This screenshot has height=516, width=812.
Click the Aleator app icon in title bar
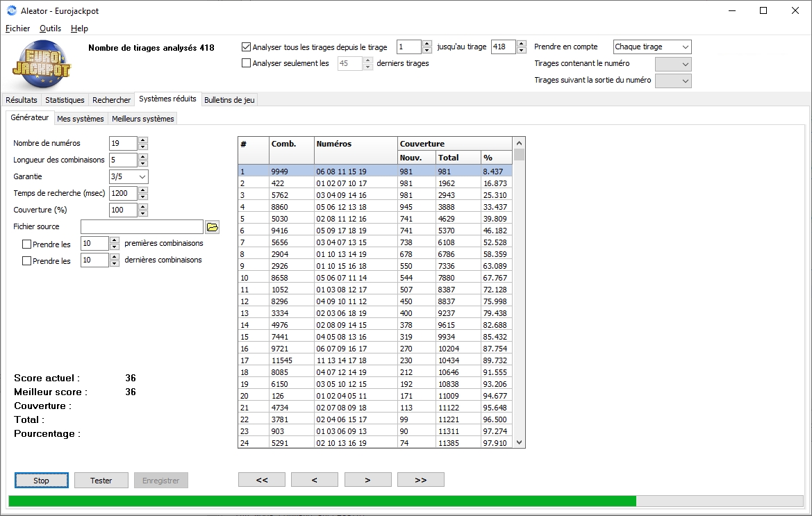(11, 10)
